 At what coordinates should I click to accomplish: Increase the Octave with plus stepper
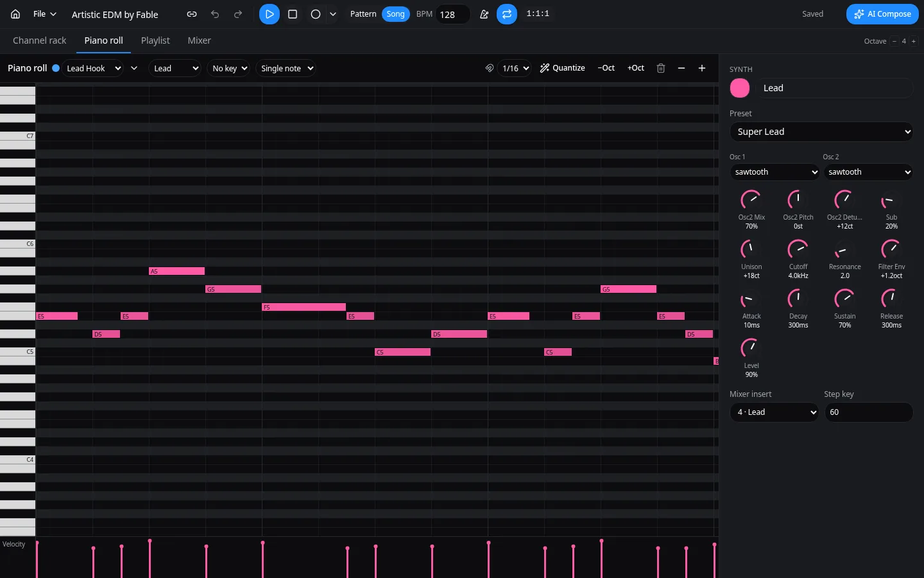click(x=914, y=41)
